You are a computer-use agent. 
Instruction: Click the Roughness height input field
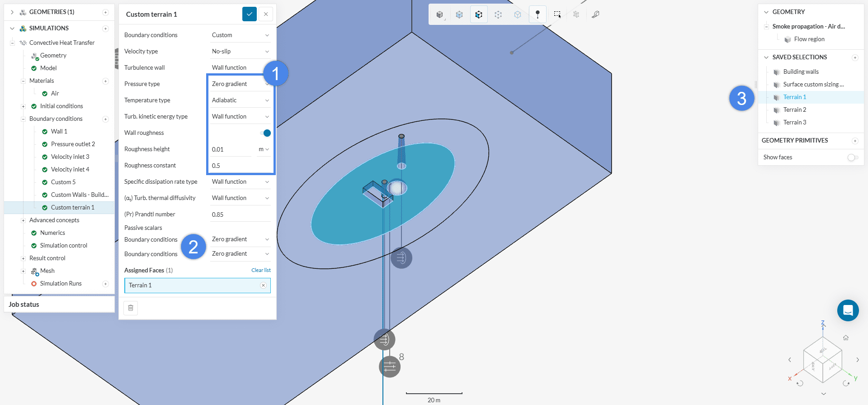(231, 149)
